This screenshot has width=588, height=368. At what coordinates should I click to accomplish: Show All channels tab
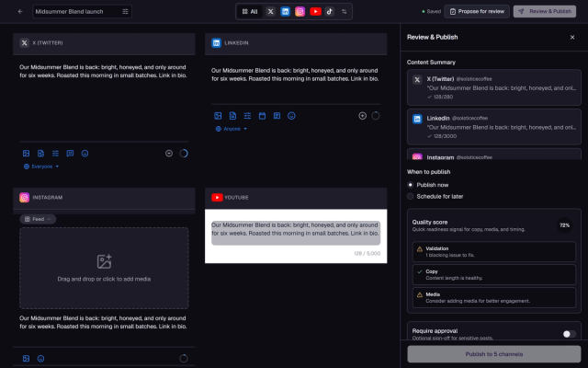click(250, 12)
